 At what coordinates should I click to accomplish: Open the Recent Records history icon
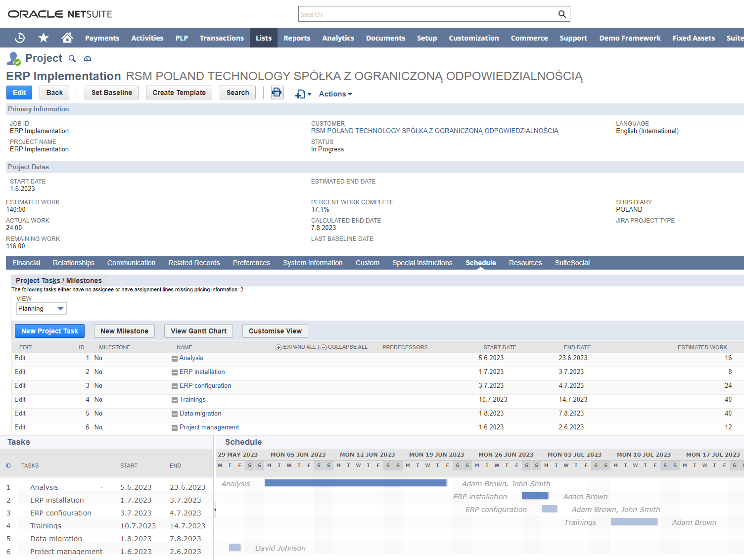(20, 38)
